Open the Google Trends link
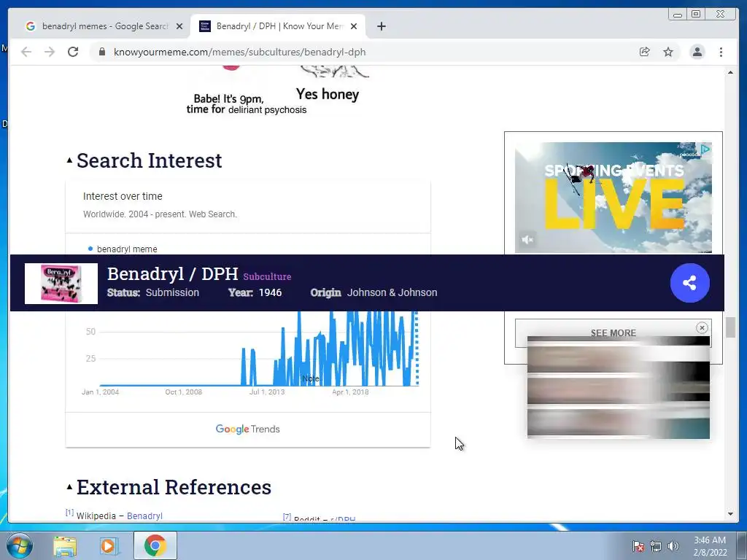The height and width of the screenshot is (560, 747). pos(247,429)
